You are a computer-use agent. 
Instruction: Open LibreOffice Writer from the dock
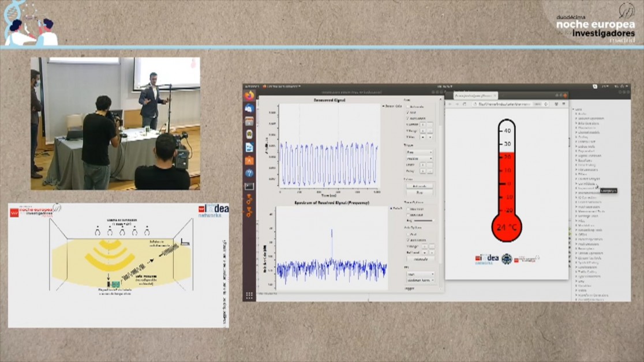249,147
